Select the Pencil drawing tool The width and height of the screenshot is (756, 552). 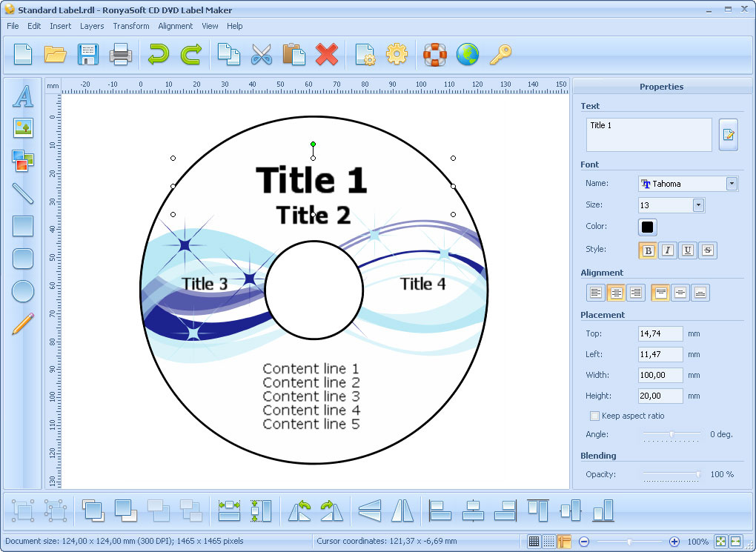(x=23, y=324)
